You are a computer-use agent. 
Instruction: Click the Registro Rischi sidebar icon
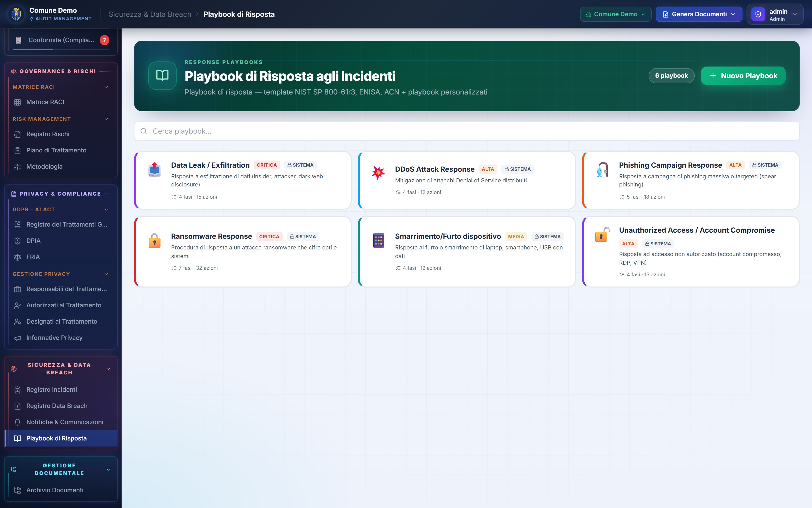[x=18, y=134]
